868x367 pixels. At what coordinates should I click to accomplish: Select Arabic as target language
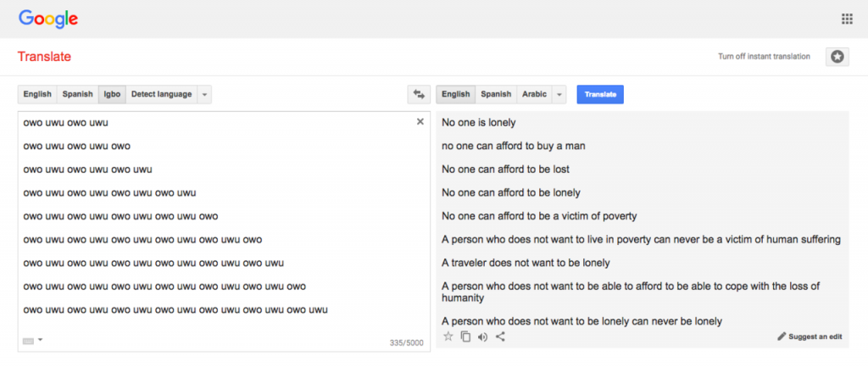534,94
